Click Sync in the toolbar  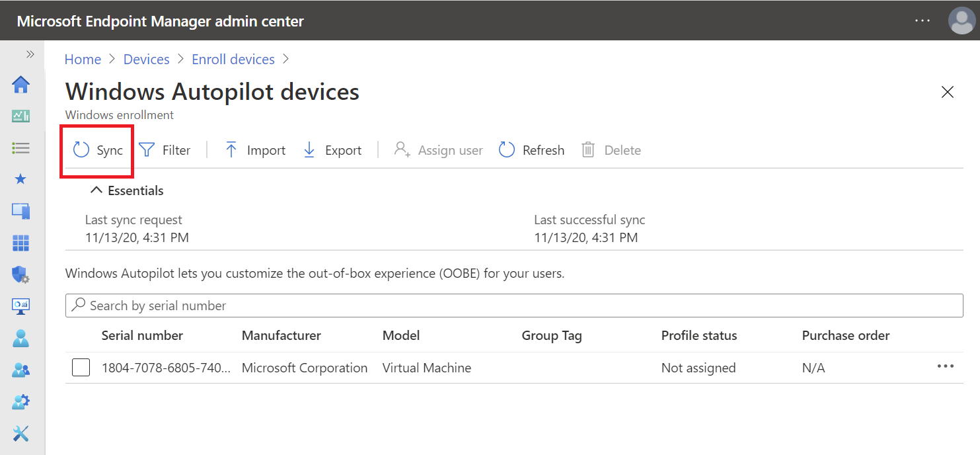coord(98,150)
